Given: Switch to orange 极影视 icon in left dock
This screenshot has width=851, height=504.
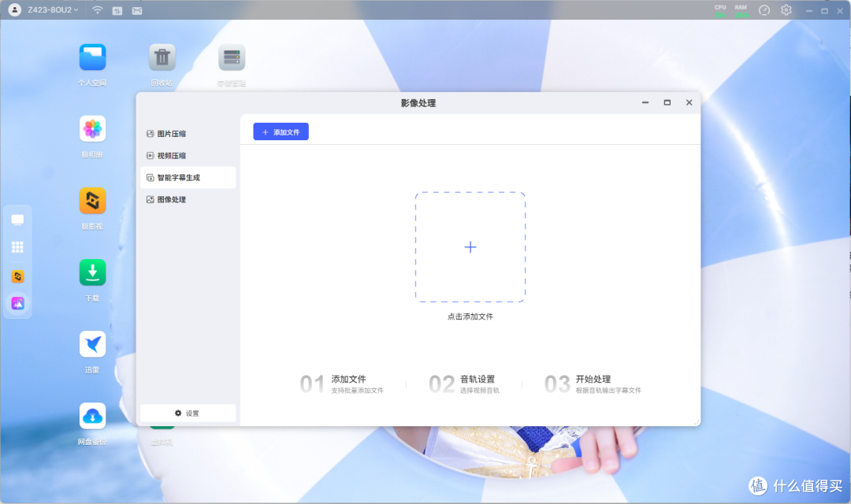Looking at the screenshot, I should (x=17, y=276).
